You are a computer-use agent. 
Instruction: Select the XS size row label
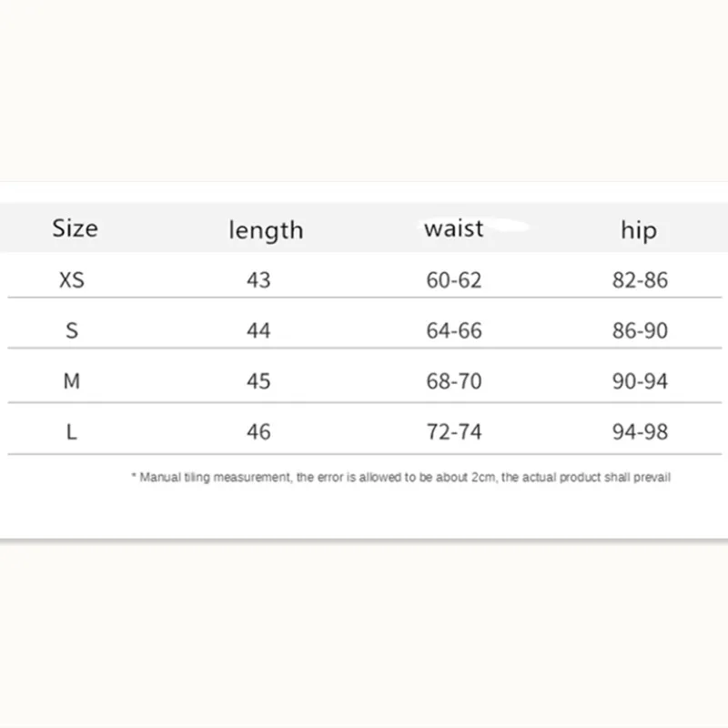pyautogui.click(x=72, y=280)
